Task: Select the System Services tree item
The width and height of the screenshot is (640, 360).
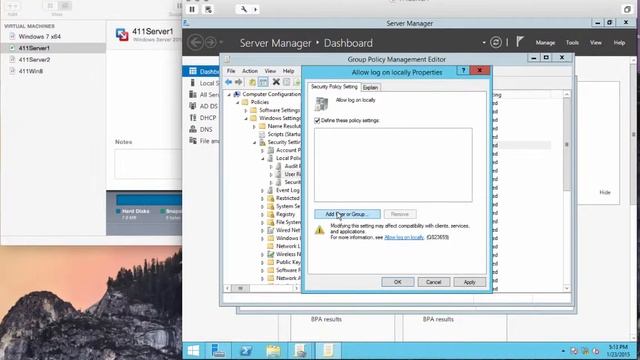Action: [284, 206]
